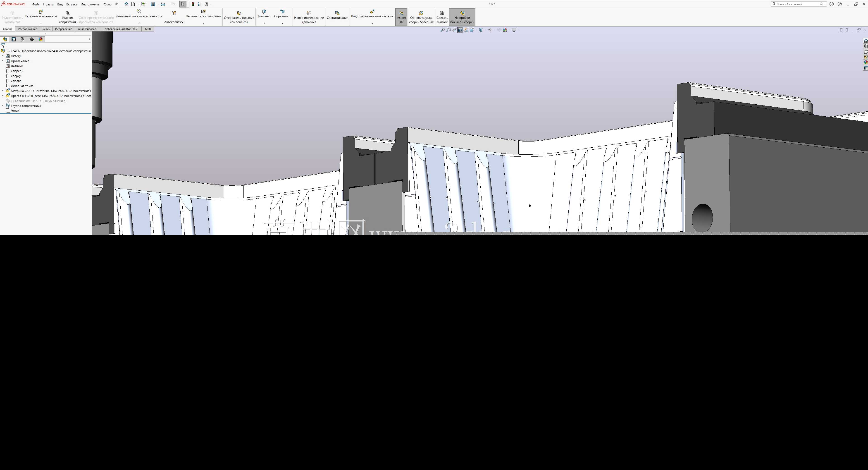Open the Файл menu
This screenshot has width=868, height=470.
point(36,4)
